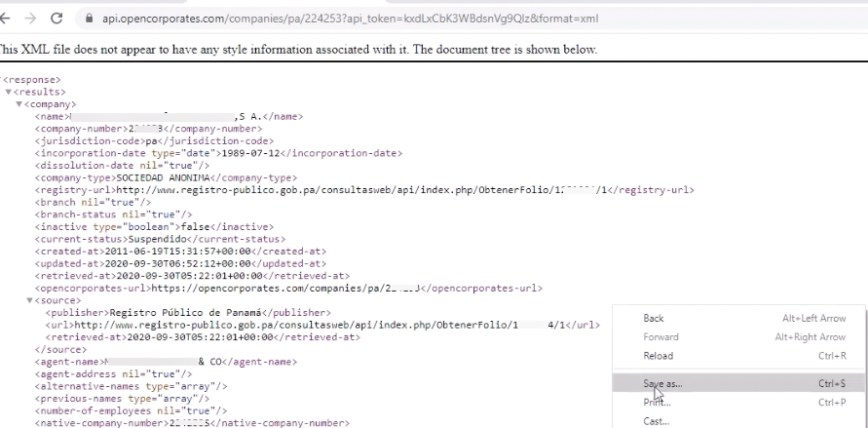Click the XML style information notice text
Image resolution: width=868 pixels, height=428 pixels.
tap(298, 50)
